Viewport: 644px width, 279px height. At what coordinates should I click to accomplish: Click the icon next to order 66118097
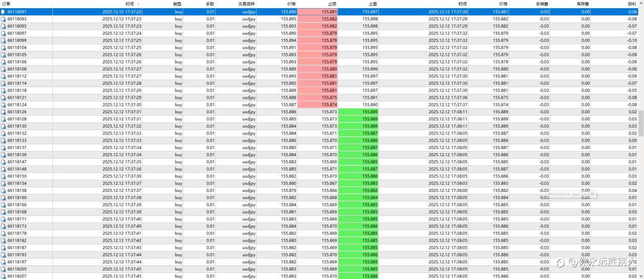3,33
